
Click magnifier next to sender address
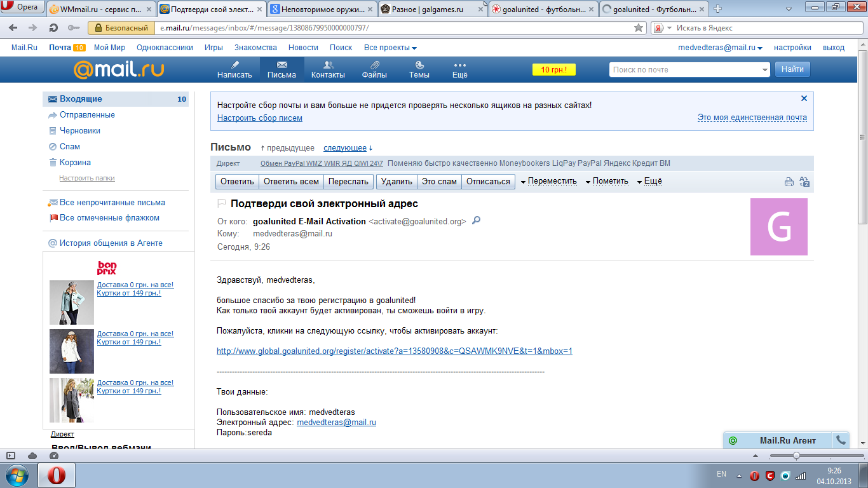tap(476, 220)
